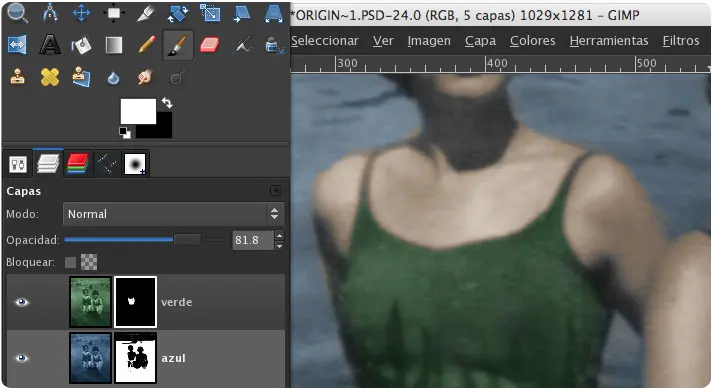Image resolution: width=714 pixels, height=390 pixels.
Task: Select the Ink tool
Action: click(x=274, y=45)
